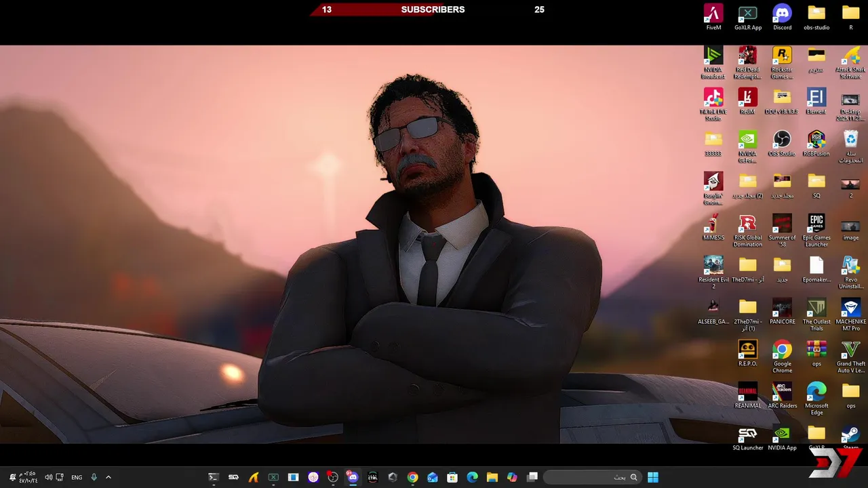Select the SQ Launcher desktop shortcut
868x488 pixels.
[748, 437]
